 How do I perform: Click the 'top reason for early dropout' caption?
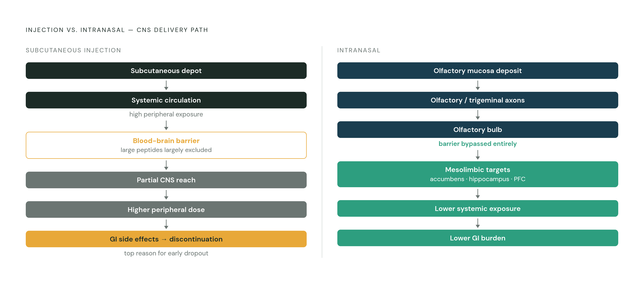pyautogui.click(x=166, y=253)
